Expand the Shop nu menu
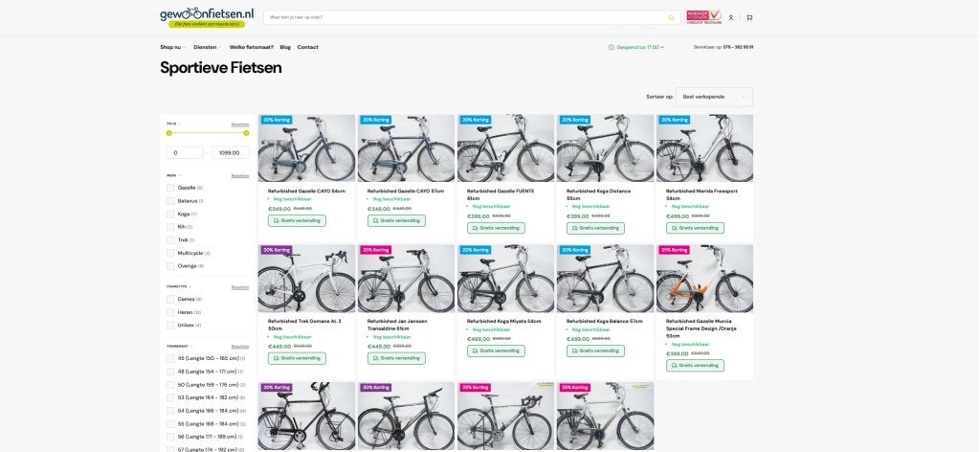Screen dimensions: 980x452 (172, 47)
